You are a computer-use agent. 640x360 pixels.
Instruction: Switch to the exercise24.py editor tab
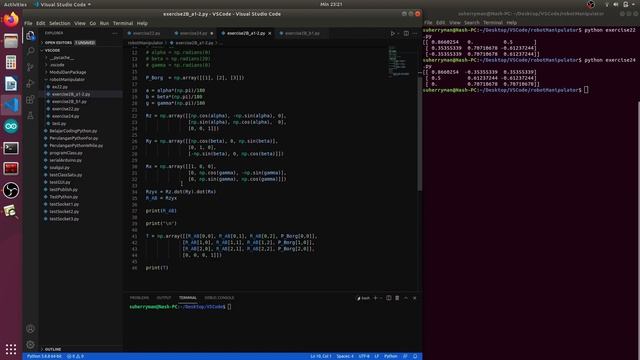[193, 33]
